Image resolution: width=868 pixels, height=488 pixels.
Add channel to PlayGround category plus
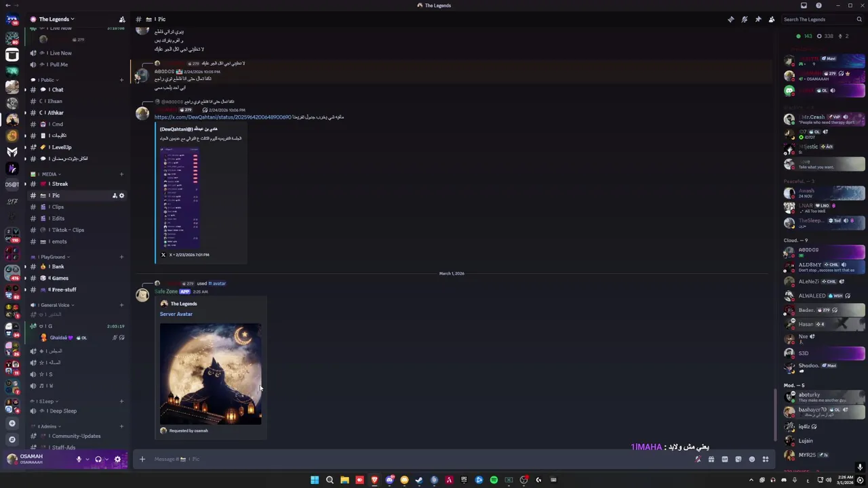(x=121, y=257)
